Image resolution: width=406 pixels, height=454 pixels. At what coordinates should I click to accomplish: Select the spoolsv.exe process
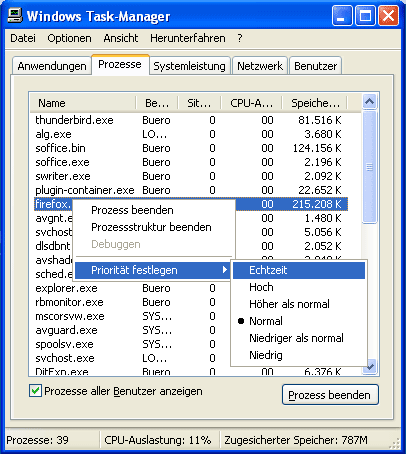pyautogui.click(x=64, y=344)
